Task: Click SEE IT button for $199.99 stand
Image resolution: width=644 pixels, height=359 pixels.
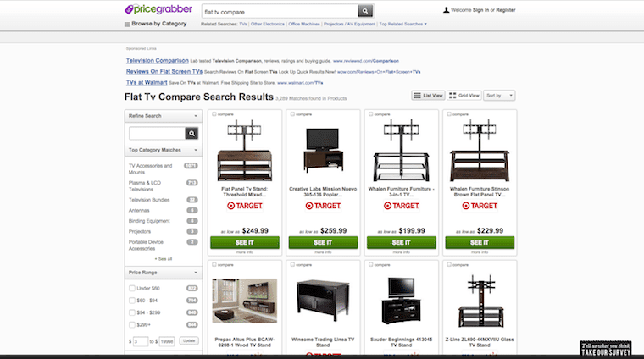Action: tap(402, 242)
